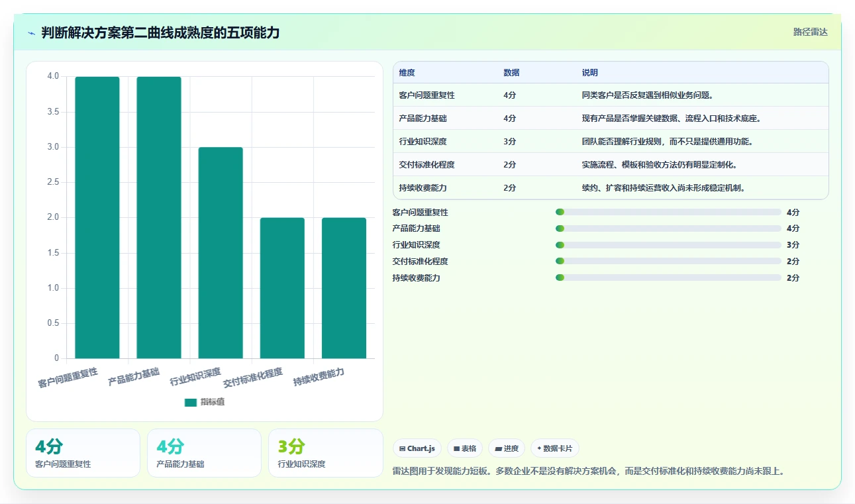Click the footnote starting 雷达图用于发现能力短板
855x504 pixels.
tap(589, 472)
